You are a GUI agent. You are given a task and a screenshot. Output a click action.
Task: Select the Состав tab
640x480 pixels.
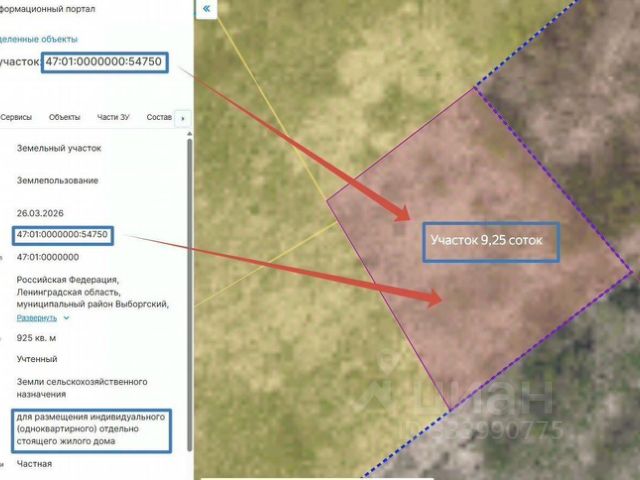[159, 117]
